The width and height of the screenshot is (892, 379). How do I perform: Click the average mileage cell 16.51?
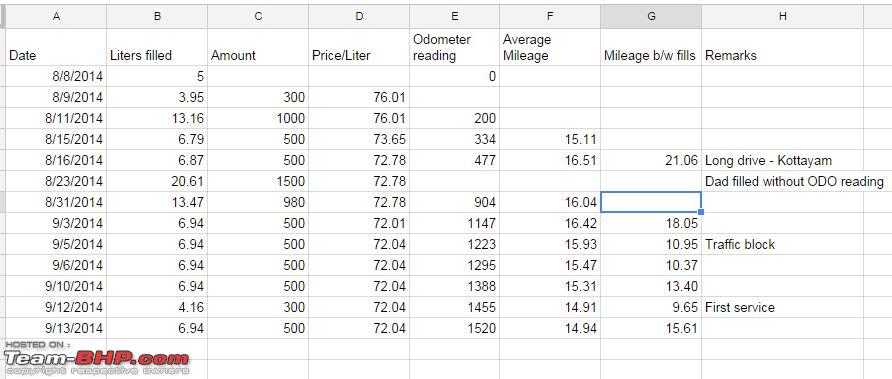[550, 160]
